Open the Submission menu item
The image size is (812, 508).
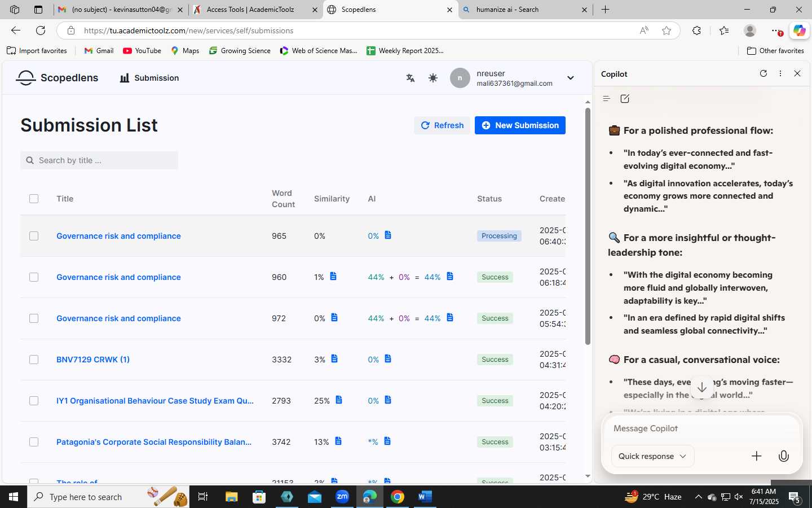click(x=149, y=78)
